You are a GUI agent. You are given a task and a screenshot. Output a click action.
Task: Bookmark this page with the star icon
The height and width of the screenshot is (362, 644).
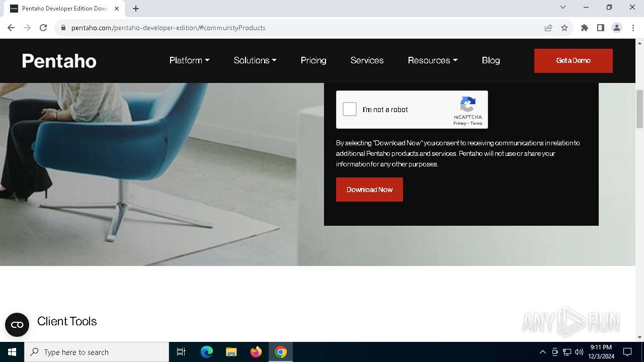565,28
